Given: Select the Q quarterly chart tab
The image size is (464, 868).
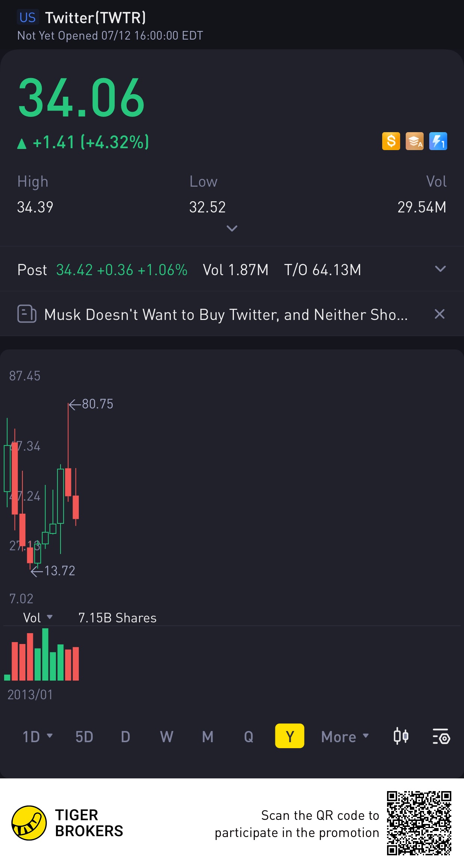Looking at the screenshot, I should tap(248, 737).
